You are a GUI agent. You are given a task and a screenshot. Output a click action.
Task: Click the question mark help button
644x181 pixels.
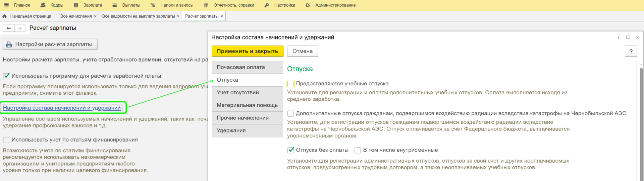tap(631, 51)
